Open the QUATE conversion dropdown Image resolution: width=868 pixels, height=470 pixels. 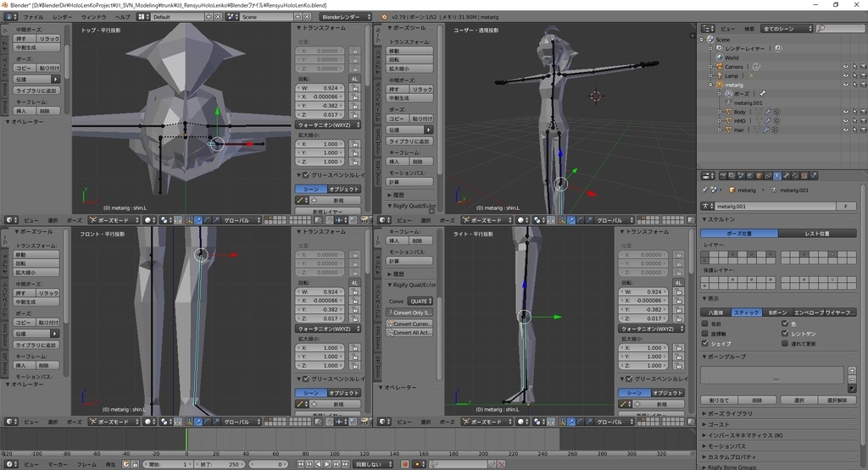(x=420, y=301)
